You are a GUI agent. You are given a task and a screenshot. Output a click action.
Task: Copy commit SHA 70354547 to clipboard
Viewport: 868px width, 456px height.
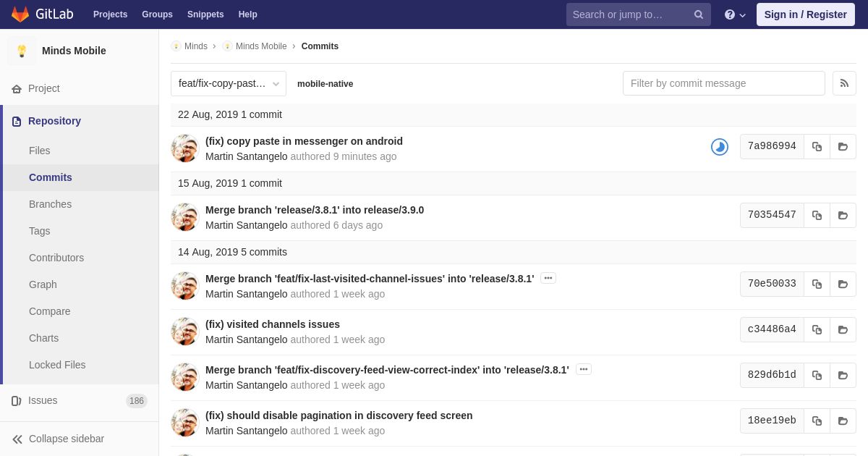[817, 215]
